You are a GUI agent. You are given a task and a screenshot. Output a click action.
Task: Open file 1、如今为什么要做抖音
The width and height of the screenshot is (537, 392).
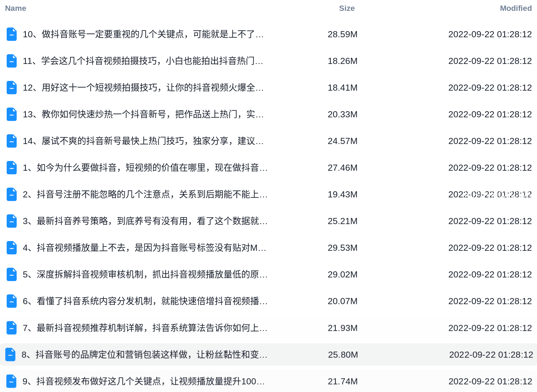(x=145, y=168)
